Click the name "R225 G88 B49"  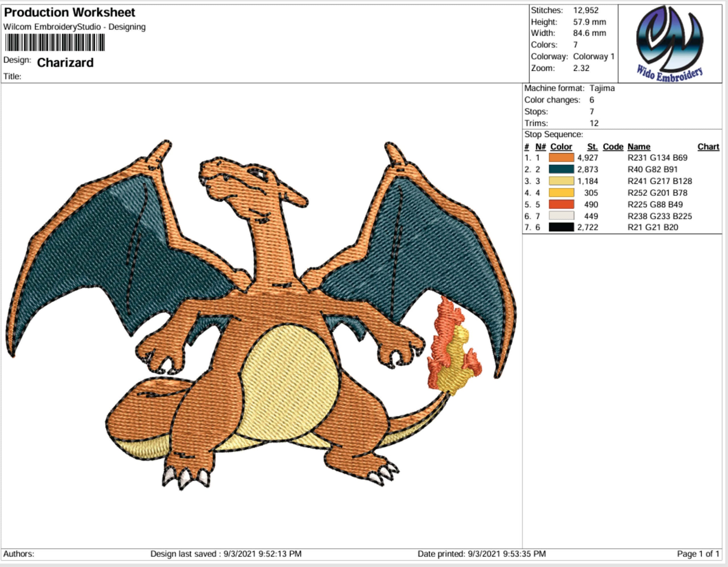[x=655, y=204]
